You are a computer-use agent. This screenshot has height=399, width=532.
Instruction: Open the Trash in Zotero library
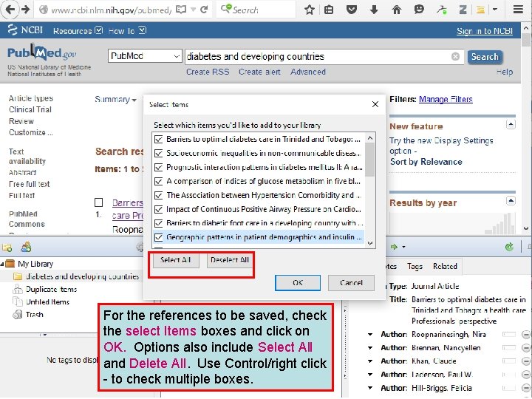click(34, 315)
